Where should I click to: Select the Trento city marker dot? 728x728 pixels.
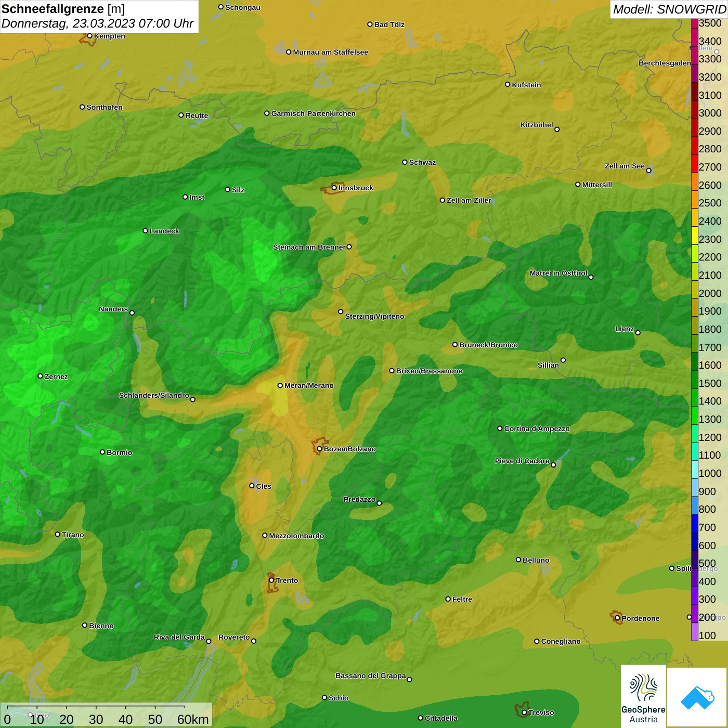(271, 580)
